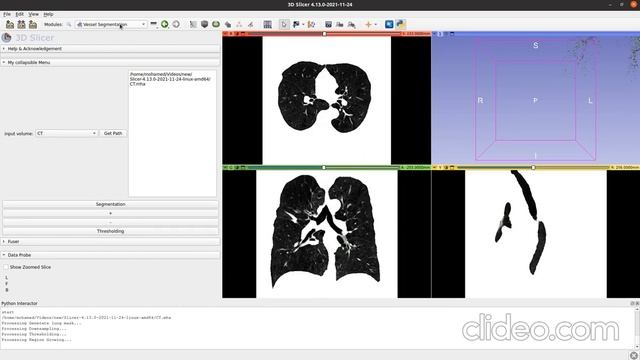Viewport: 640px width, 360px height.
Task: Select the mouse pointer interaction mode
Action: pyautogui.click(x=284, y=24)
